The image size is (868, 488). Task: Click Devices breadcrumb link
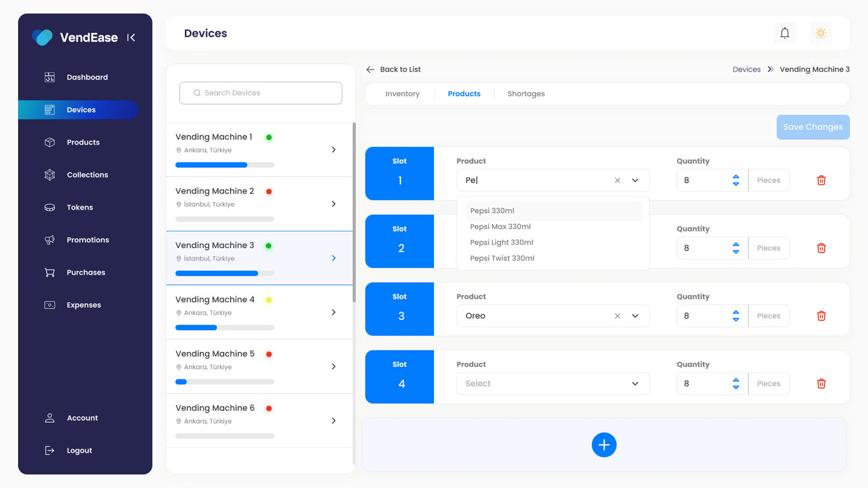coord(747,69)
